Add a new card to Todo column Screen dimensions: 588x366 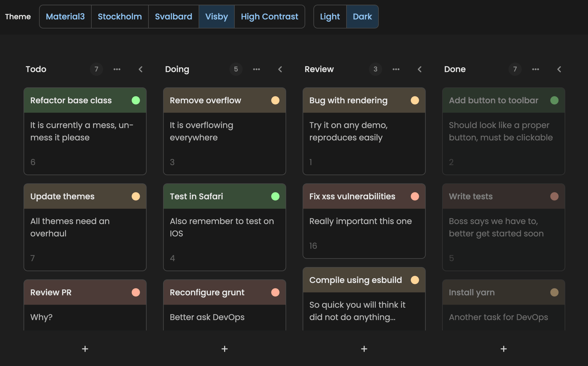tap(85, 349)
